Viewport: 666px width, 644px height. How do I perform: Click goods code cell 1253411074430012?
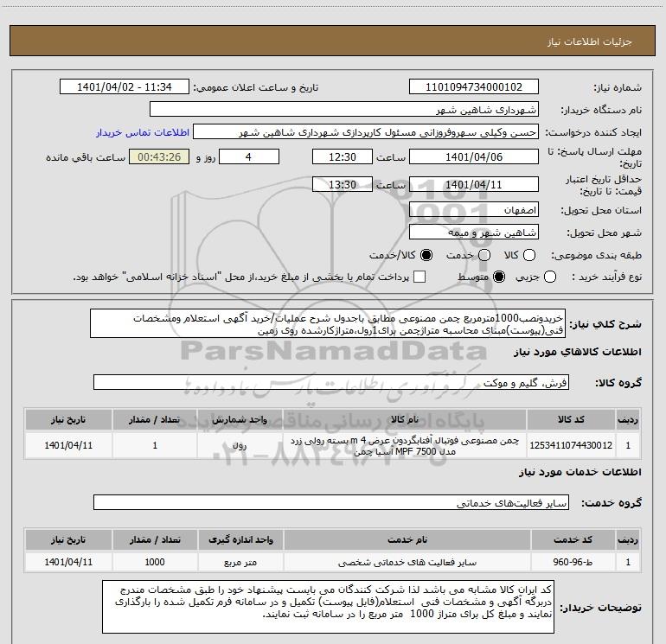pos(571,445)
